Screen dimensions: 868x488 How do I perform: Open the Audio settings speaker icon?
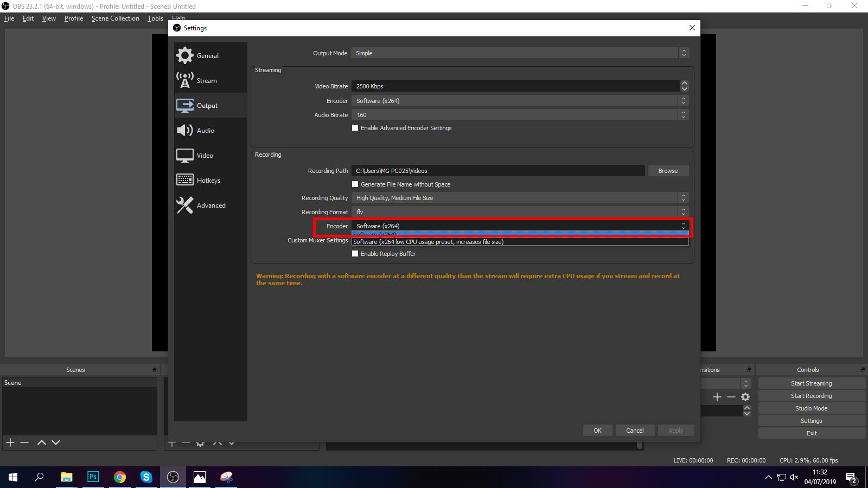pyautogui.click(x=185, y=130)
